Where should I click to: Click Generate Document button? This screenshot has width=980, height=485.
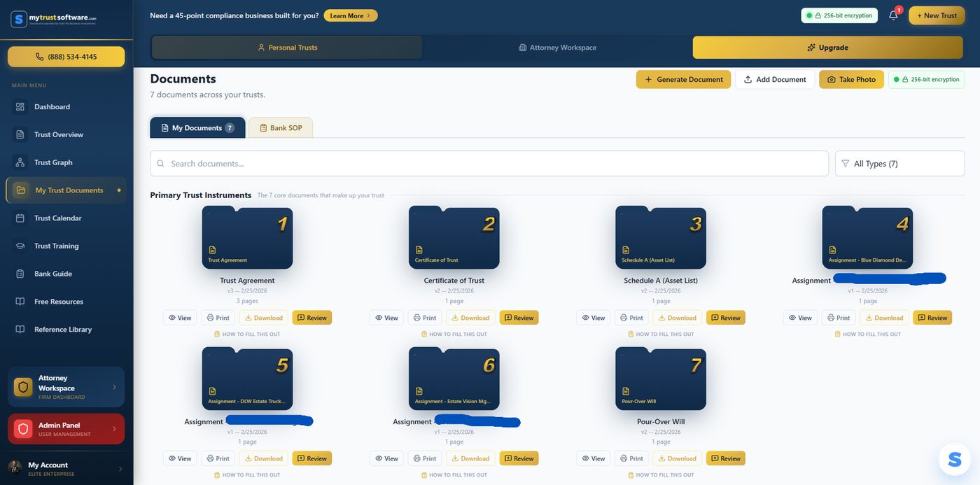pyautogui.click(x=683, y=79)
